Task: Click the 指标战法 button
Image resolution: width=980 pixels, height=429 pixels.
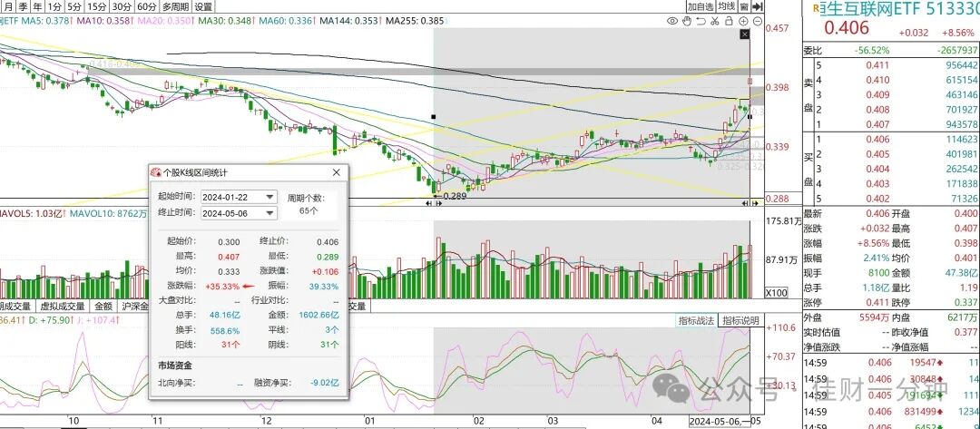Action: [x=698, y=320]
